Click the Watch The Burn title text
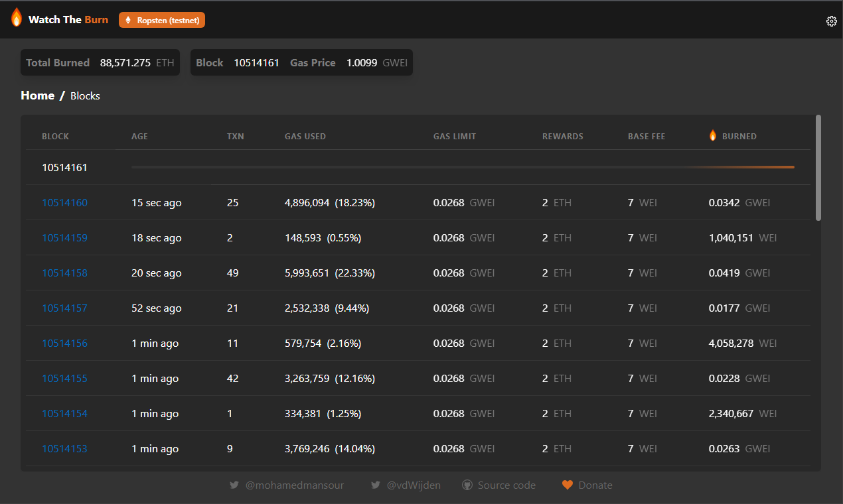 (68, 20)
